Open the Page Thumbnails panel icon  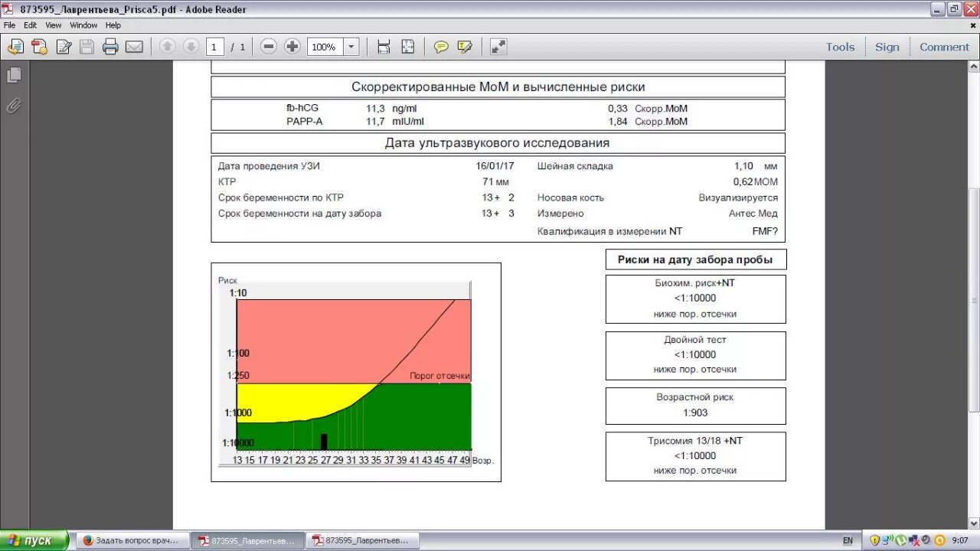[x=14, y=75]
